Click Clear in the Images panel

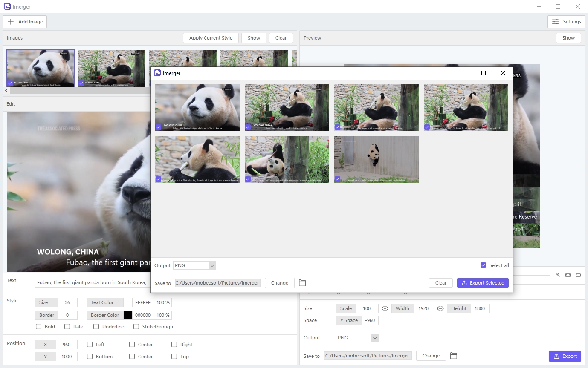(281, 38)
